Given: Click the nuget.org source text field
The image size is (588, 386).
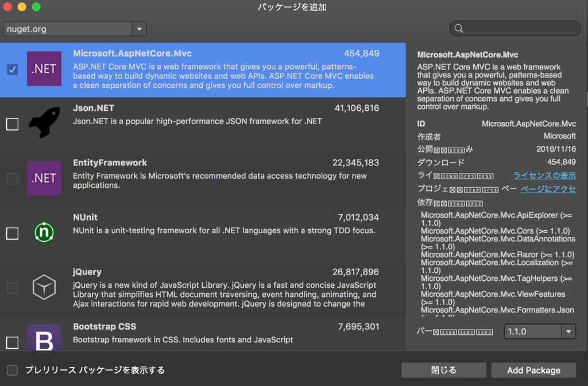Looking at the screenshot, I should pyautogui.click(x=68, y=29).
